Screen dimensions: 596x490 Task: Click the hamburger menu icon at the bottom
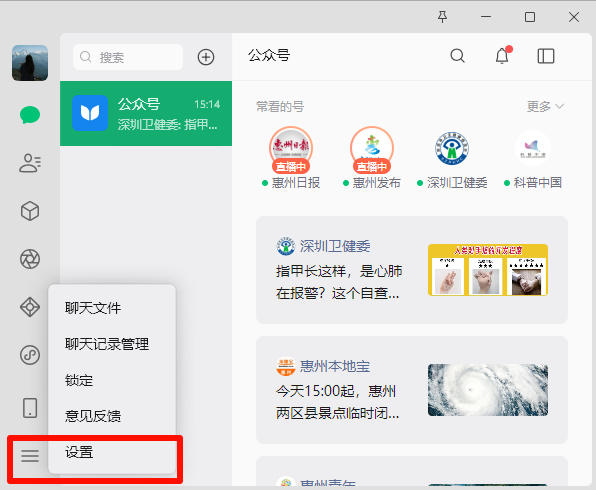(x=30, y=455)
